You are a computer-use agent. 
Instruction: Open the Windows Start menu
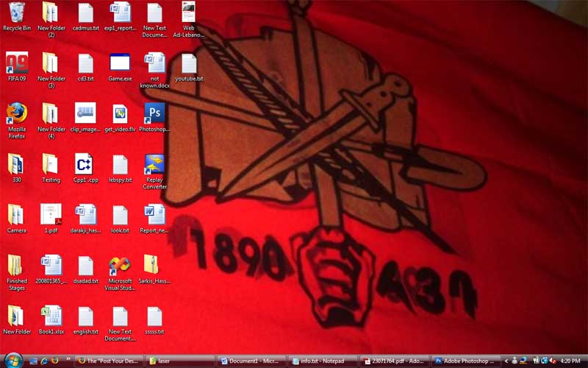click(12, 361)
